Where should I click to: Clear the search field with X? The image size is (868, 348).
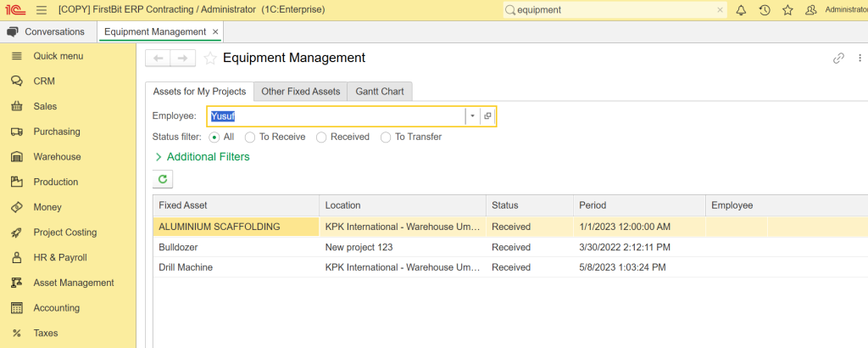click(721, 10)
